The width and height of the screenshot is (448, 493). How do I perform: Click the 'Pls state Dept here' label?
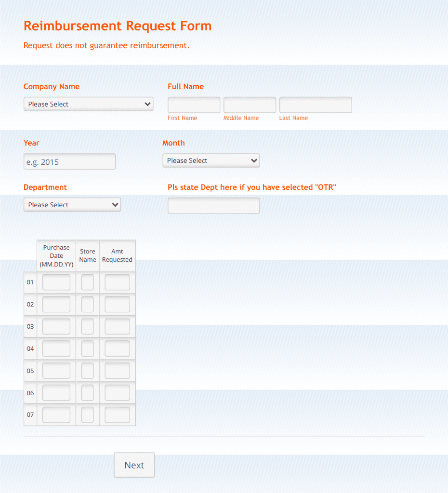[252, 187]
